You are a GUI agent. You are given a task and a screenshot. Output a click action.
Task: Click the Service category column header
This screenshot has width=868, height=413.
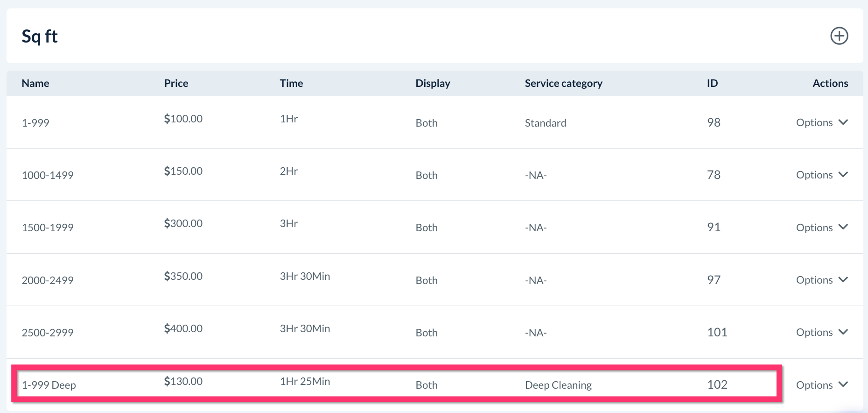click(563, 83)
